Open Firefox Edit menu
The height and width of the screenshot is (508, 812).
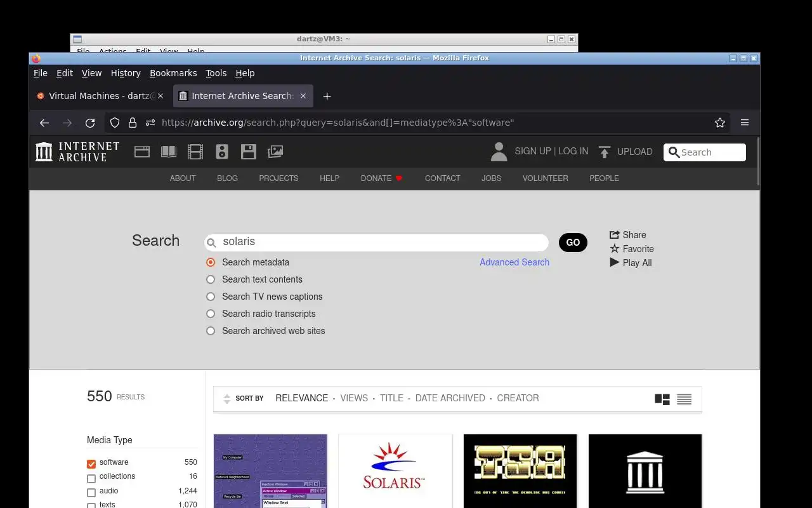click(x=65, y=73)
